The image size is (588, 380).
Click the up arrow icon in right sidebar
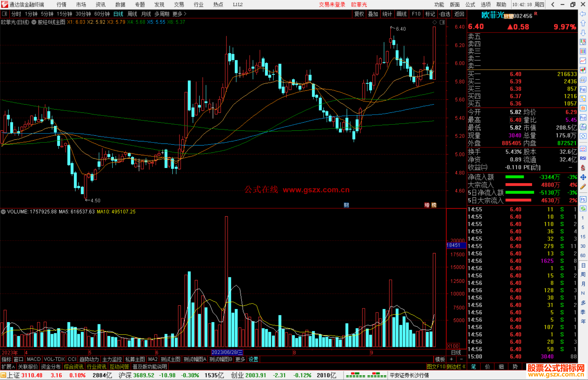583,23
